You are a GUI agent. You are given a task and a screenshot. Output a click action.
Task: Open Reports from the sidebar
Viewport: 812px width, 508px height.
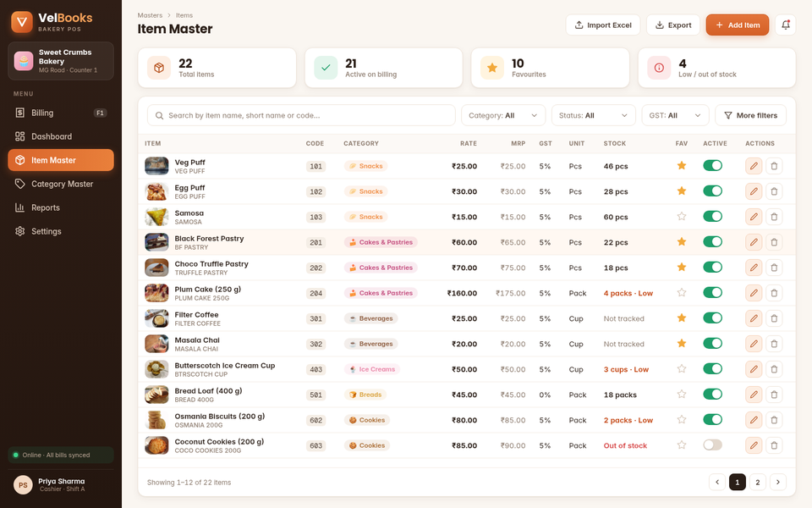click(x=61, y=207)
